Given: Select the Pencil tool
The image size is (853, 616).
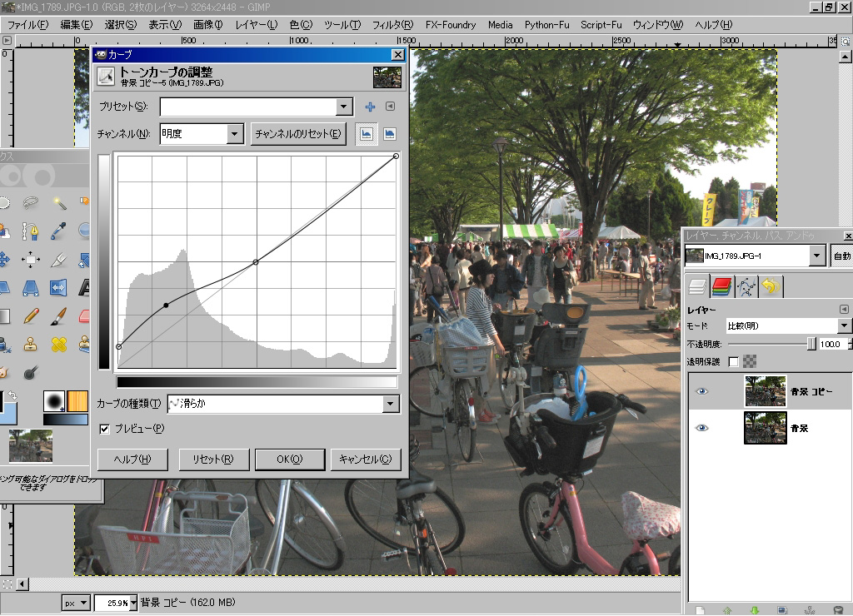Looking at the screenshot, I should (31, 315).
